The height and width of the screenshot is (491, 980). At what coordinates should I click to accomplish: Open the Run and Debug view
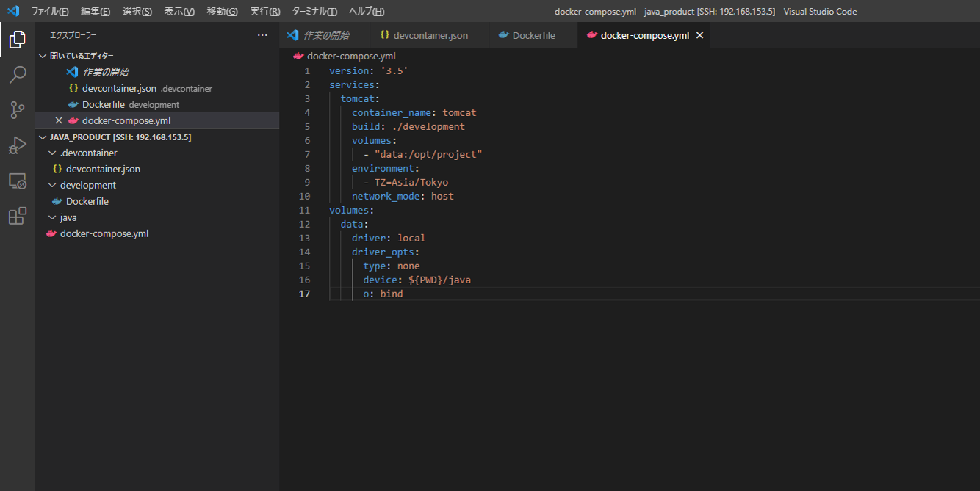(16, 145)
